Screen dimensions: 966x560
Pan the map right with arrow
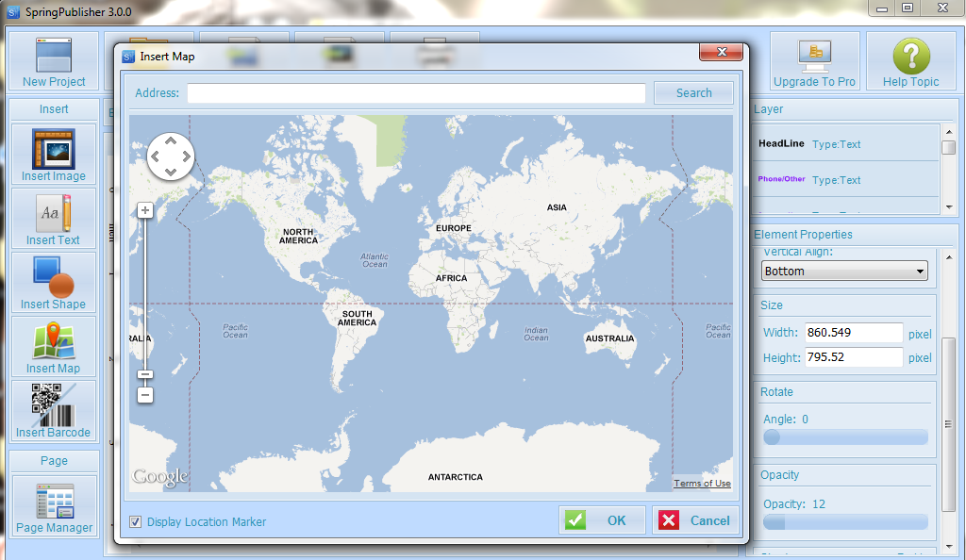coord(186,156)
